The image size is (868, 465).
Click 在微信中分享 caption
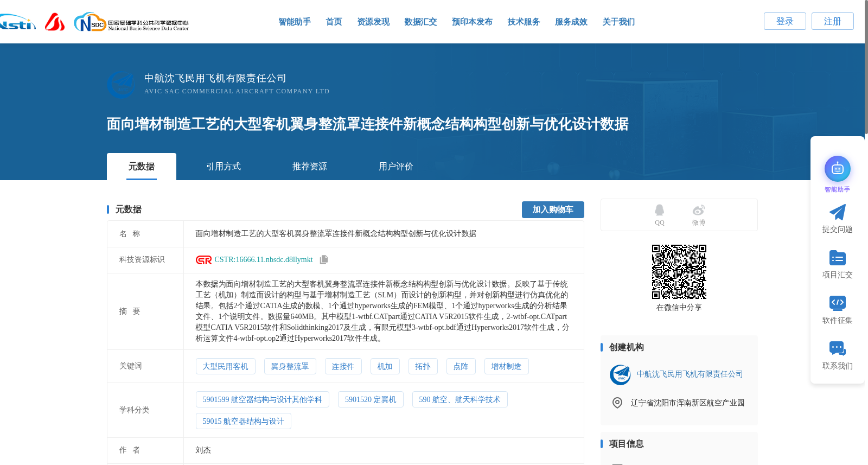[x=679, y=307]
